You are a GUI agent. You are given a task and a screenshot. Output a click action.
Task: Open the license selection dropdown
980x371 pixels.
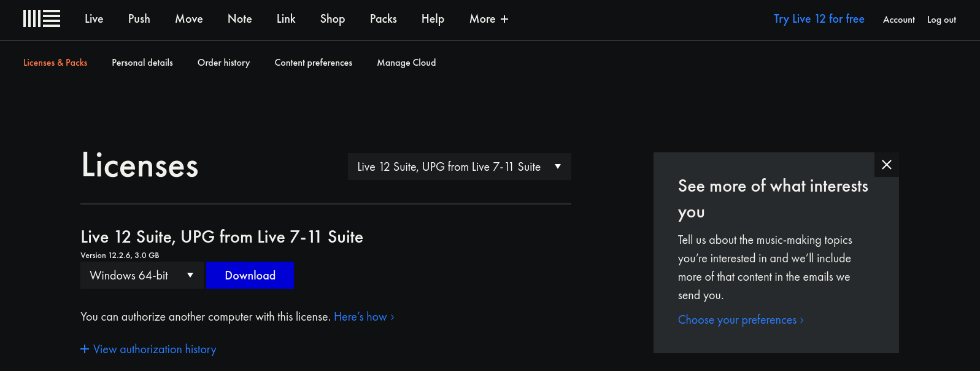(x=459, y=167)
